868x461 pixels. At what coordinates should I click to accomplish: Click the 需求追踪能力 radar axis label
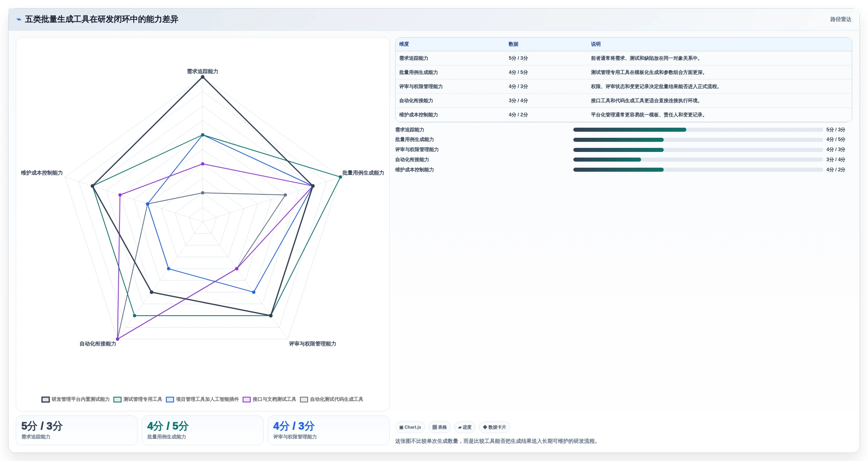203,72
